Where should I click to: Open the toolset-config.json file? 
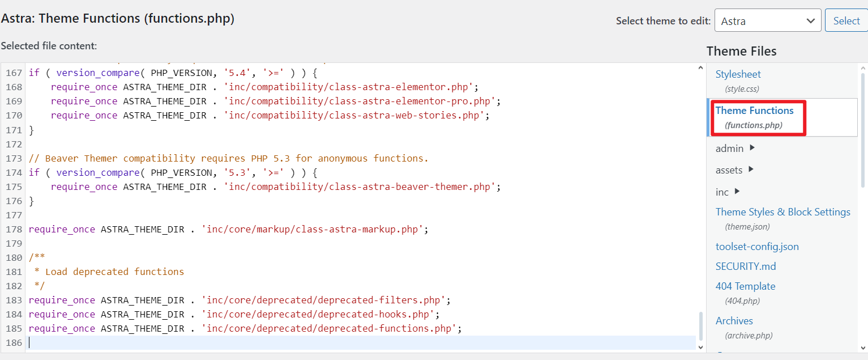tap(757, 246)
